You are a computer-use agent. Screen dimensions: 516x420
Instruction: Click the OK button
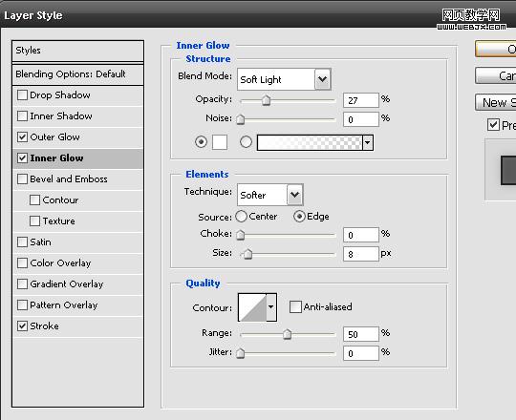(x=496, y=49)
